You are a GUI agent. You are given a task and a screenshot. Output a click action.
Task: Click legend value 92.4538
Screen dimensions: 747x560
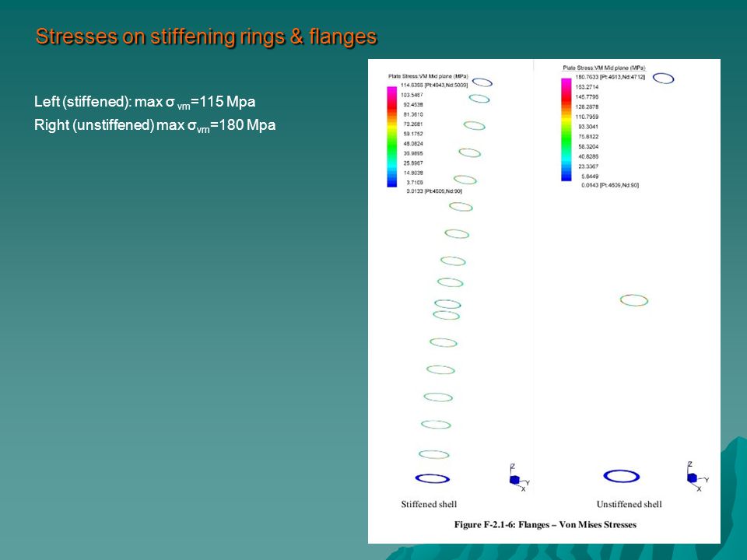(x=413, y=104)
